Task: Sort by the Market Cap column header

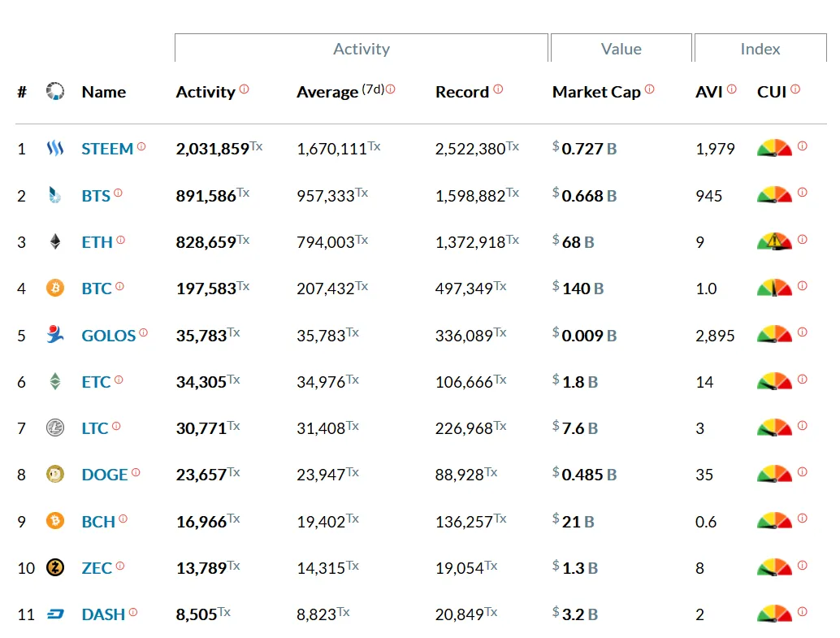Action: [597, 92]
